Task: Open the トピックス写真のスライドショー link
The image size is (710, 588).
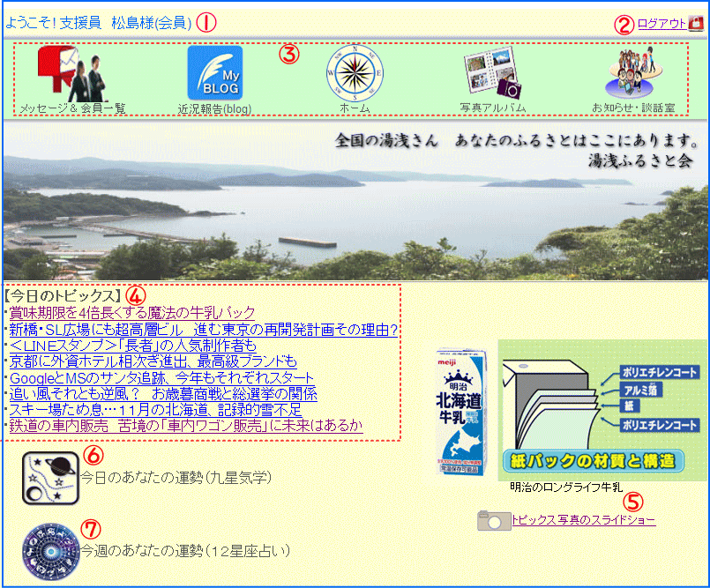Action: [583, 520]
